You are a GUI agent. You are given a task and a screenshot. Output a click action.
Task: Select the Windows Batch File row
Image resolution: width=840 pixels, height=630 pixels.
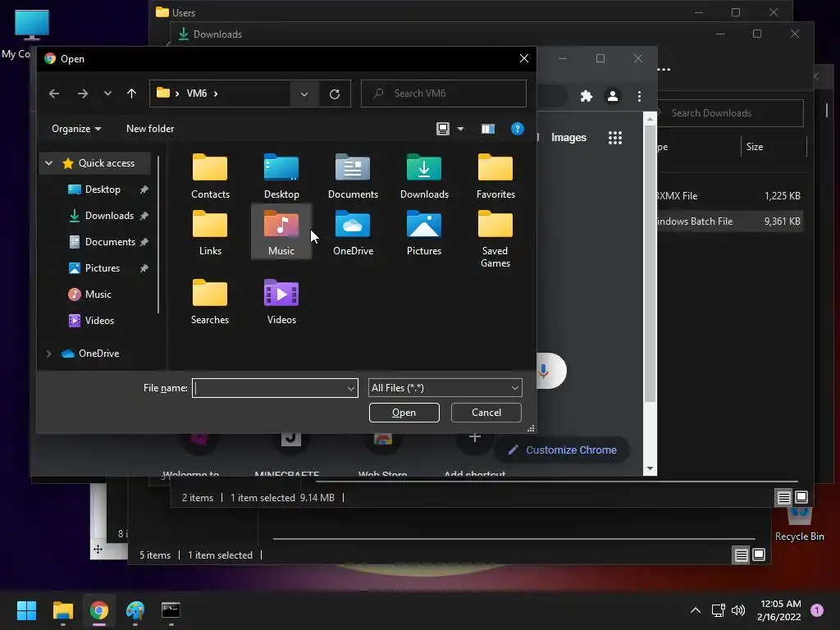click(728, 221)
